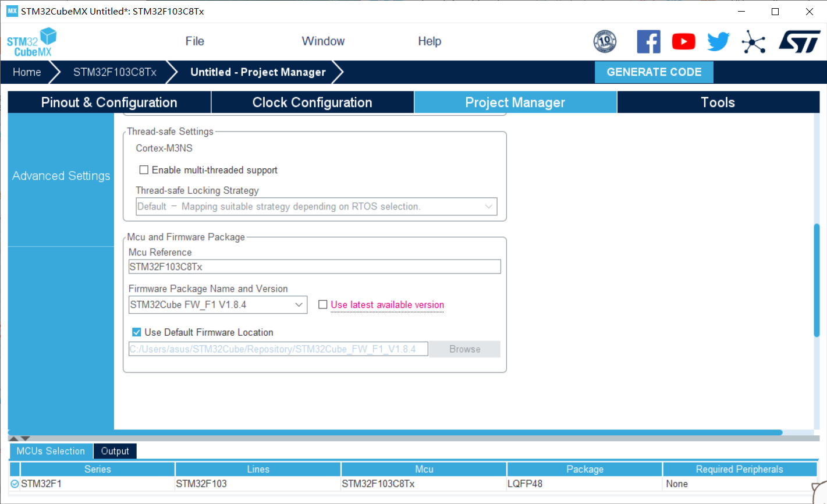Image resolution: width=827 pixels, height=504 pixels.
Task: Open the Help menu
Action: [430, 41]
